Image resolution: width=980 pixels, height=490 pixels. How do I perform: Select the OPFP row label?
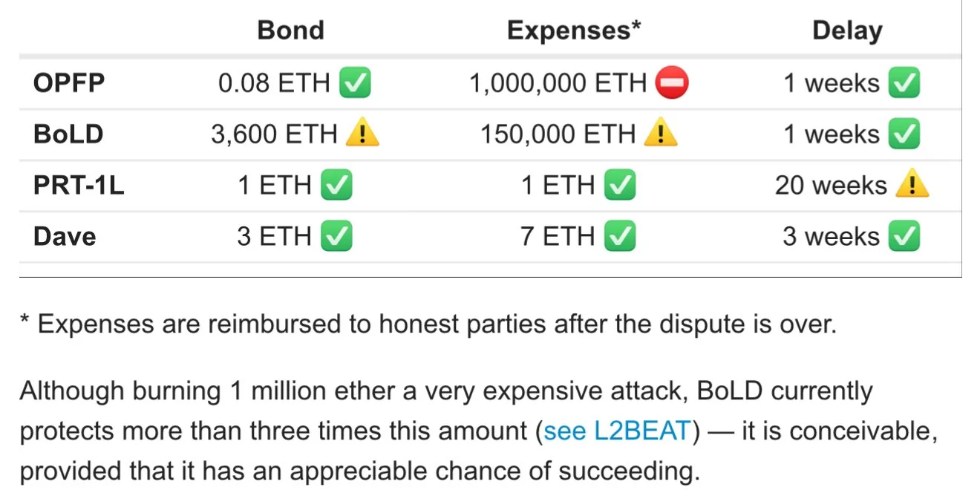pyautogui.click(x=69, y=83)
